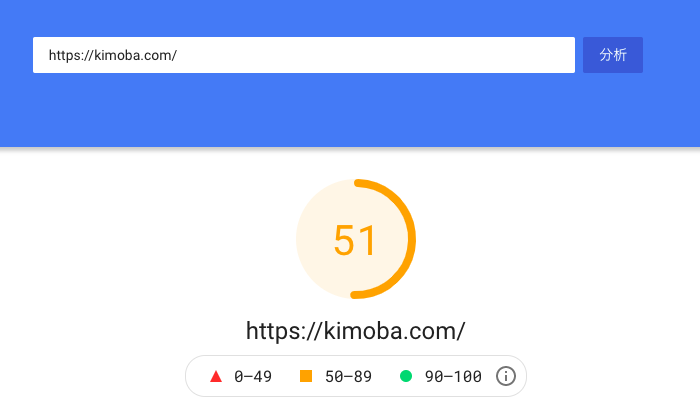The height and width of the screenshot is (420, 700).
Task: Click the bottom end tip of the orange arc
Action: point(354,295)
